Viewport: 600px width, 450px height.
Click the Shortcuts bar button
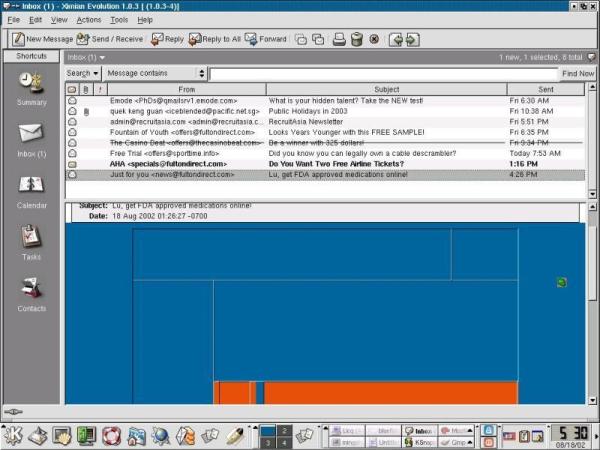(31, 56)
